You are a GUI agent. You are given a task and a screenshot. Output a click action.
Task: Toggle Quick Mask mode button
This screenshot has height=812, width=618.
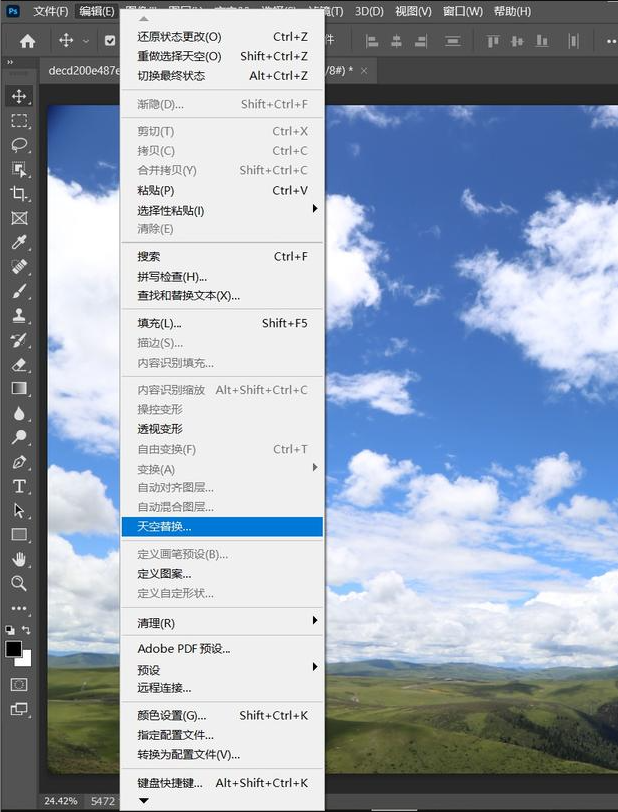(19, 685)
